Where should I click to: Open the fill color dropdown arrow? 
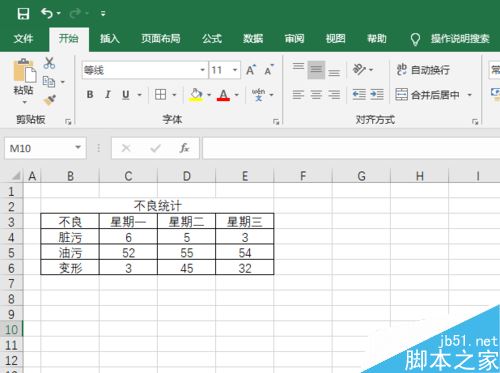coord(209,95)
